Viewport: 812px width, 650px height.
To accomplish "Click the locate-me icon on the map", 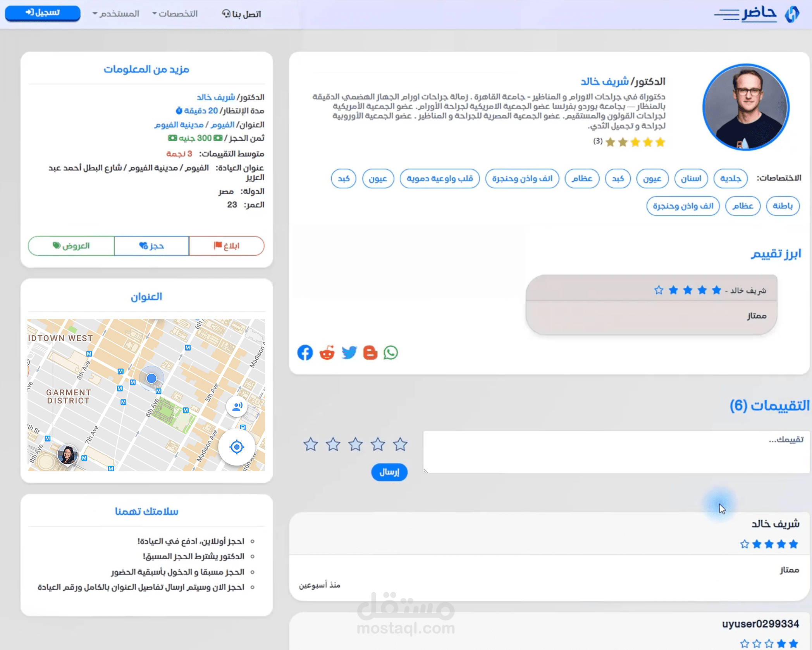I will coord(237,447).
